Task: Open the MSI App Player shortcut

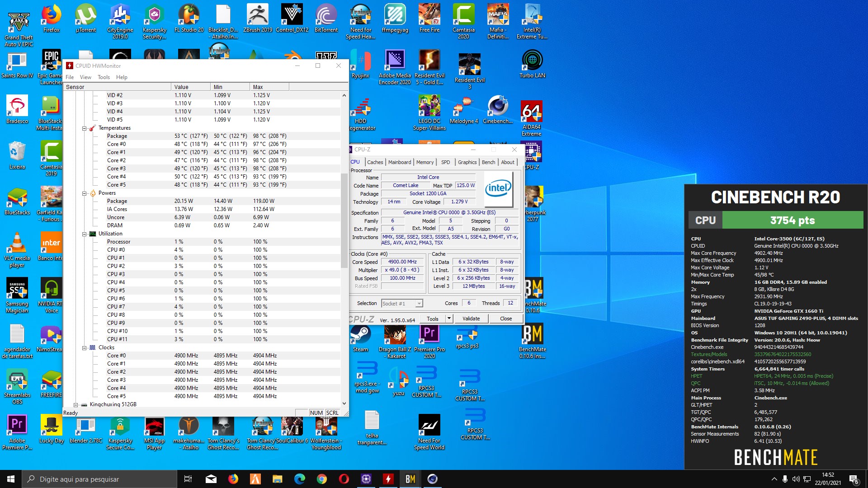Action: tap(155, 432)
